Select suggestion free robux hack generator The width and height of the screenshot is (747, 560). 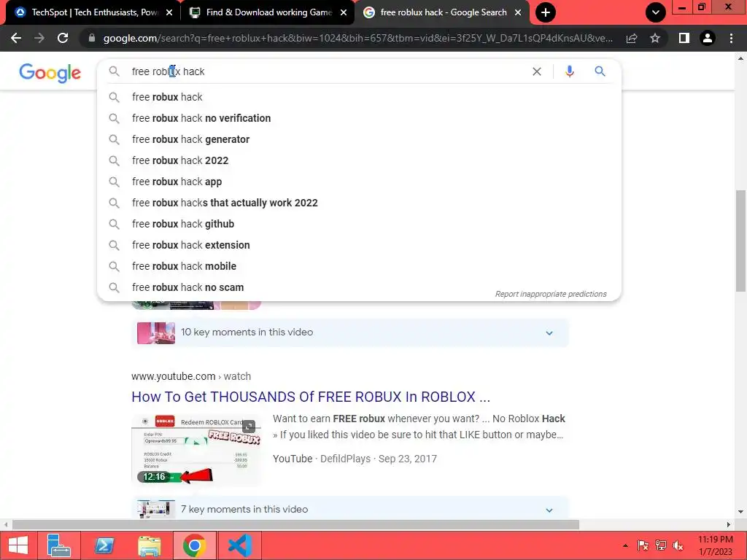(x=359, y=139)
